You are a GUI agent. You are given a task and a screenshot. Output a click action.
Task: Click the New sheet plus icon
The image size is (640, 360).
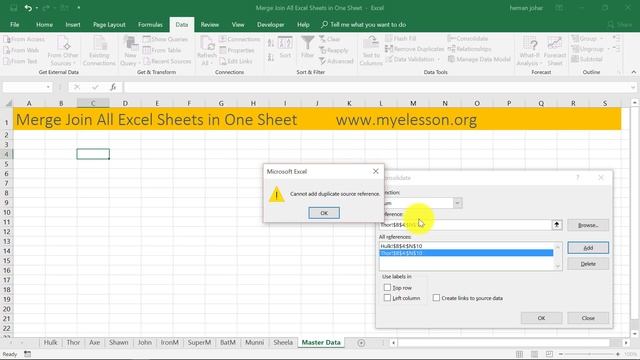(361, 343)
